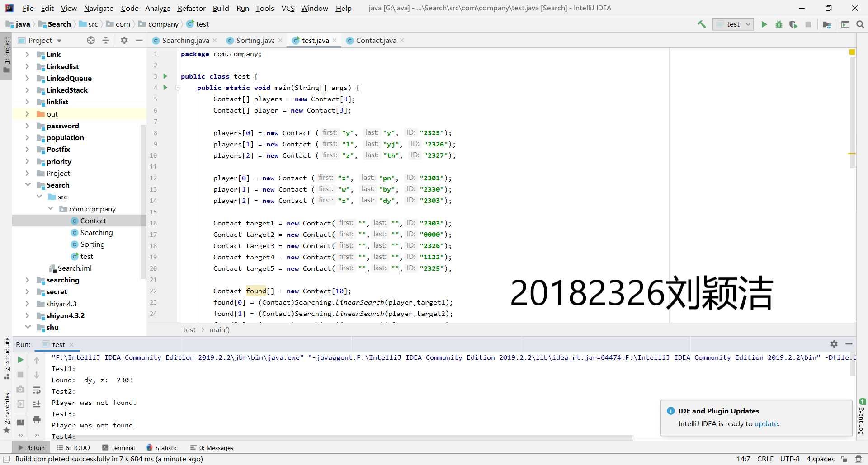Expand the out folder
Screen dimensions: 868x465
pyautogui.click(x=28, y=114)
